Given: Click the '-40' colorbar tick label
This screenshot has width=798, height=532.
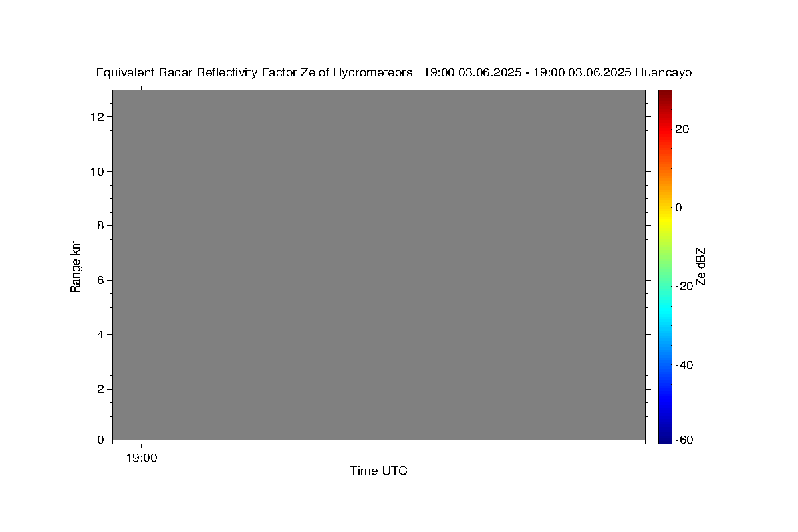Looking at the screenshot, I should click(684, 365).
